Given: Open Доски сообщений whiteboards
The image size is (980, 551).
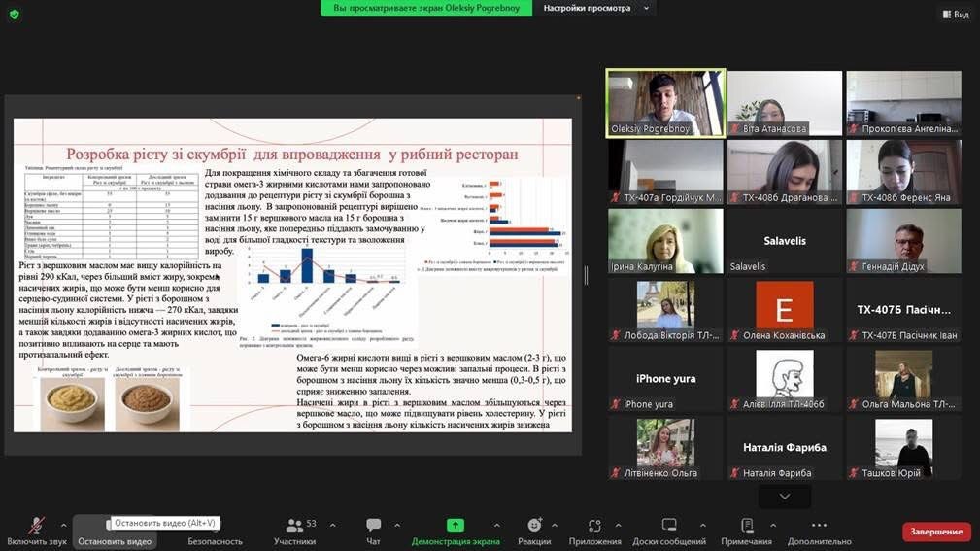Looking at the screenshot, I should tap(669, 532).
